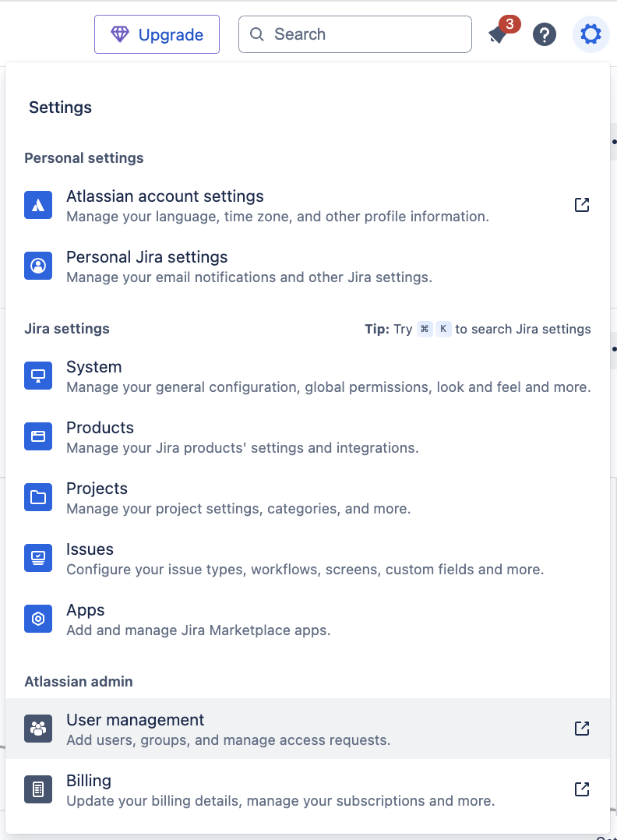Image resolution: width=617 pixels, height=840 pixels.
Task: Open User management external link icon
Action: (x=582, y=729)
